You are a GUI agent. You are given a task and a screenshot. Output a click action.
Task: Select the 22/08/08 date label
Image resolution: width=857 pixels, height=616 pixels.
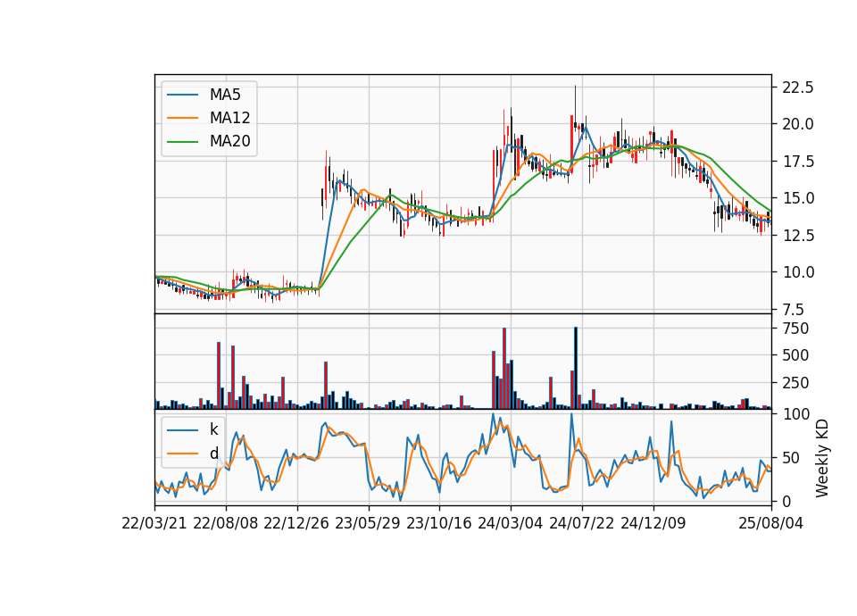pyautogui.click(x=226, y=523)
